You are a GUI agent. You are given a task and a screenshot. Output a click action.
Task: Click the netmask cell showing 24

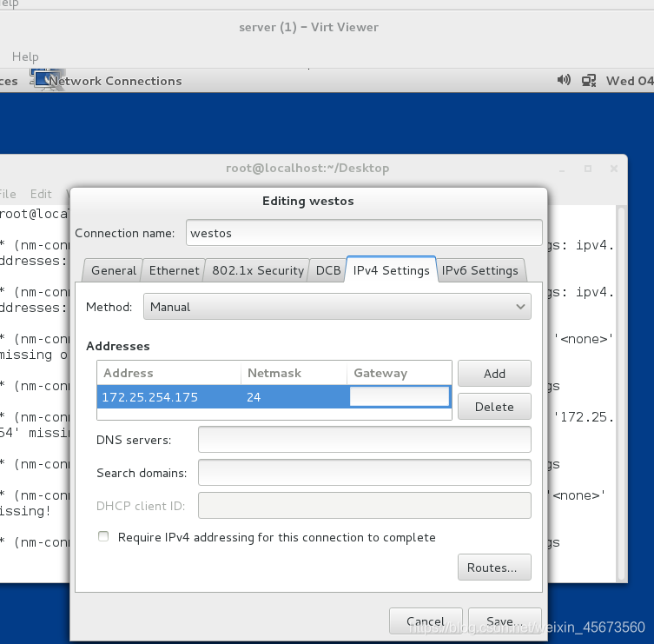tap(294, 397)
